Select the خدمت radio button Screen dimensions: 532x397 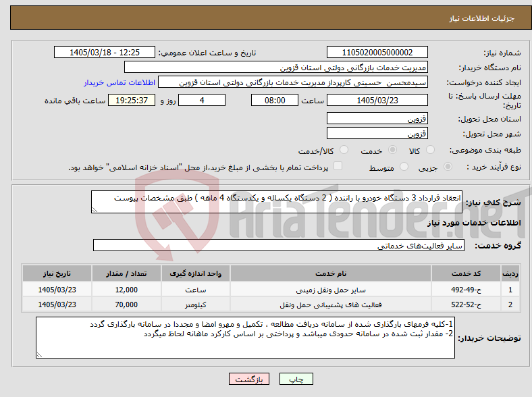click(392, 150)
